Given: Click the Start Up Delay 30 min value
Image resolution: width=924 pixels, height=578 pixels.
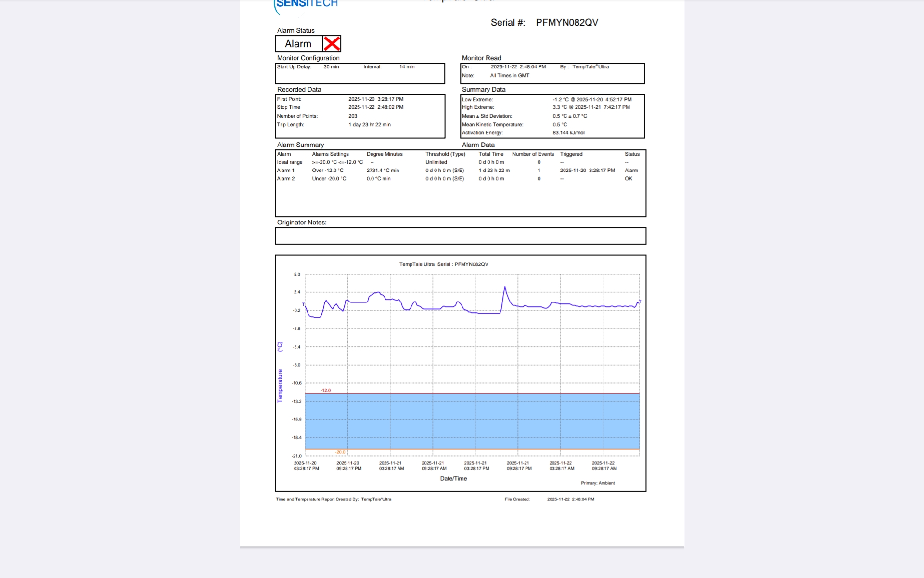Looking at the screenshot, I should point(331,67).
